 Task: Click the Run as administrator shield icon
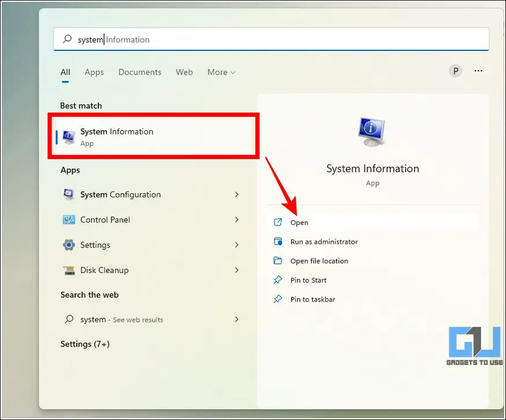coord(278,241)
